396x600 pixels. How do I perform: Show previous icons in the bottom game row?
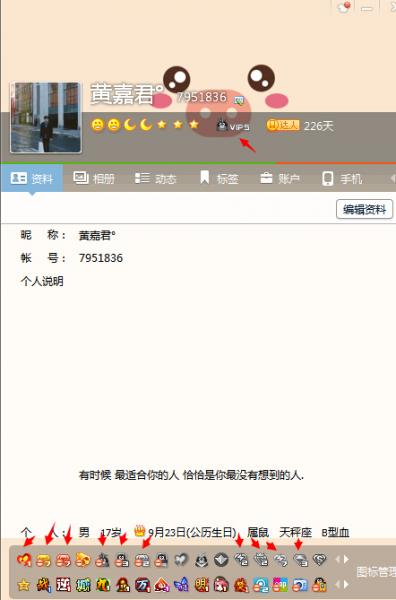pyautogui.click(x=337, y=585)
